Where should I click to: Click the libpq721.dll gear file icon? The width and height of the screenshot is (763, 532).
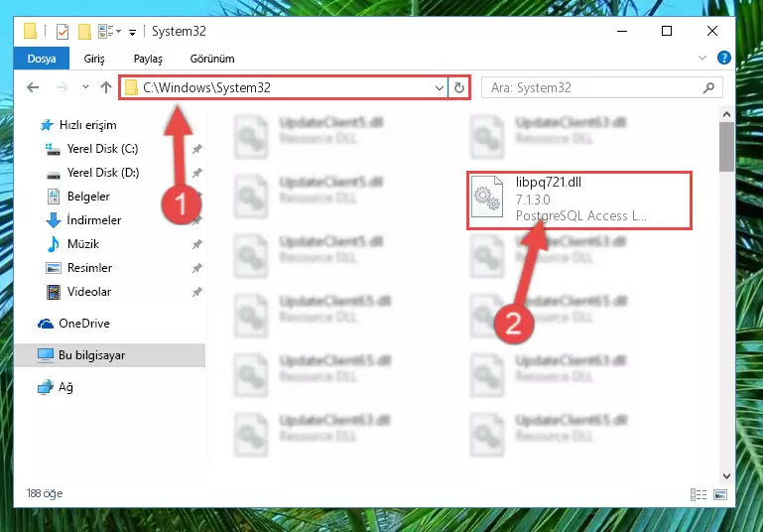[x=487, y=197]
